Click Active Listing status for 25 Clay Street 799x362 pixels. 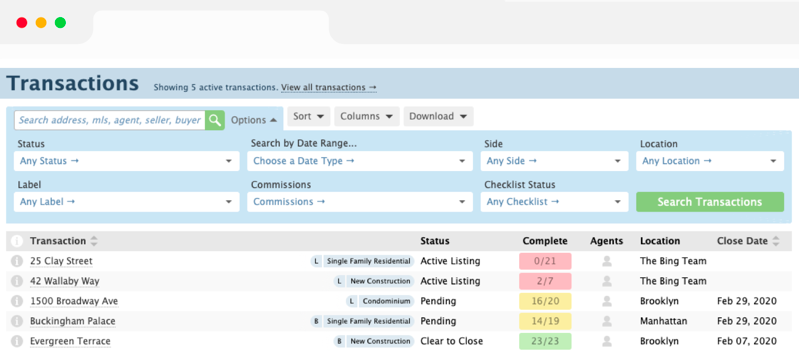450,261
